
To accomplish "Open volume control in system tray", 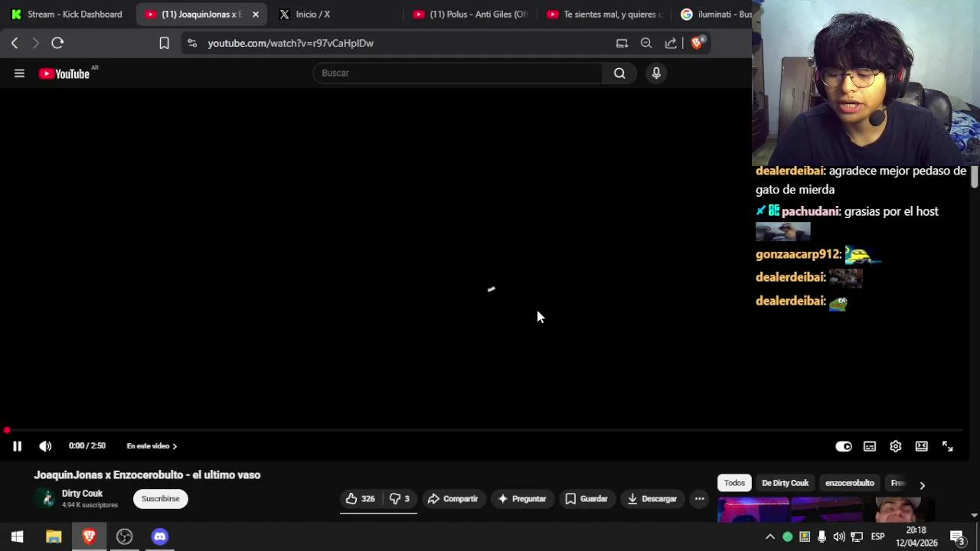I will [839, 536].
